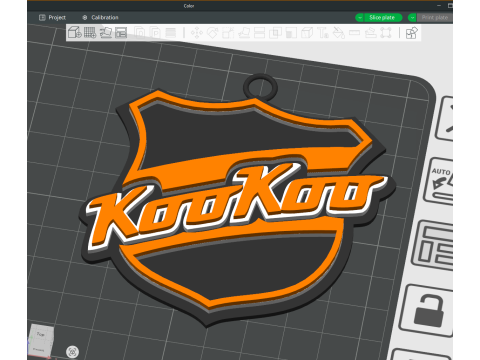This screenshot has height=360, width=480.
Task: Click the plate's arrange layout icon
Action: click(433, 245)
